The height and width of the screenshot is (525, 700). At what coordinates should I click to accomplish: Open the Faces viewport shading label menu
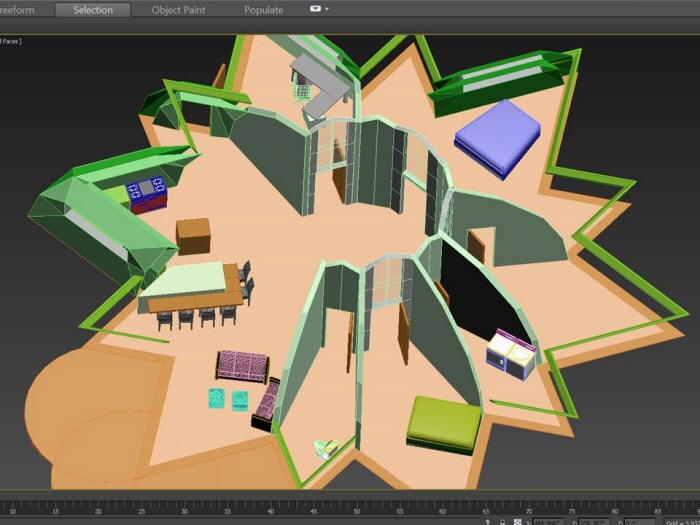click(10, 41)
